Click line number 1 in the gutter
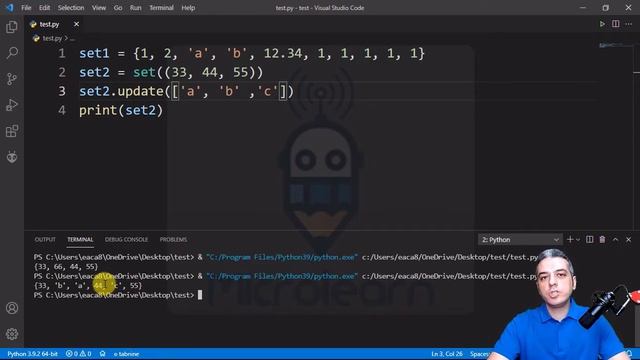Viewport: 640px width, 360px height. [62, 53]
